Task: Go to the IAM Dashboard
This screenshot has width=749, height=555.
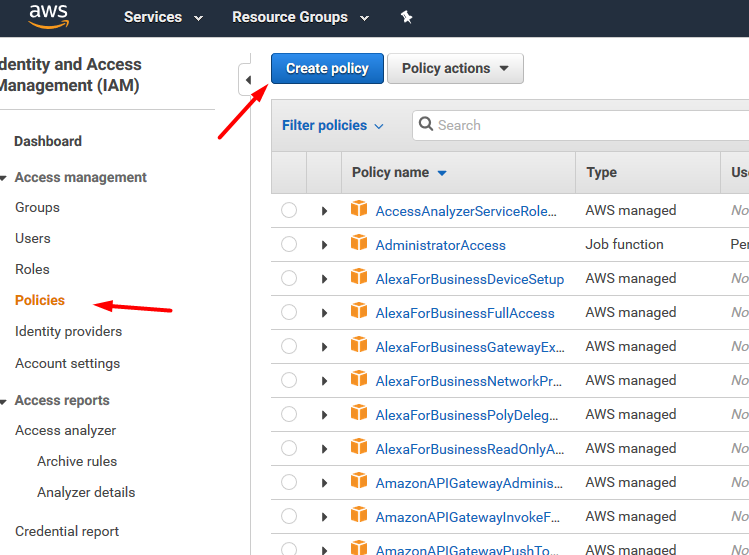Action: (48, 141)
